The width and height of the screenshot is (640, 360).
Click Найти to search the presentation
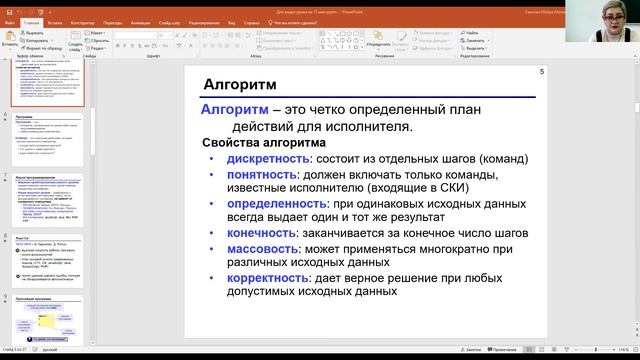point(469,33)
